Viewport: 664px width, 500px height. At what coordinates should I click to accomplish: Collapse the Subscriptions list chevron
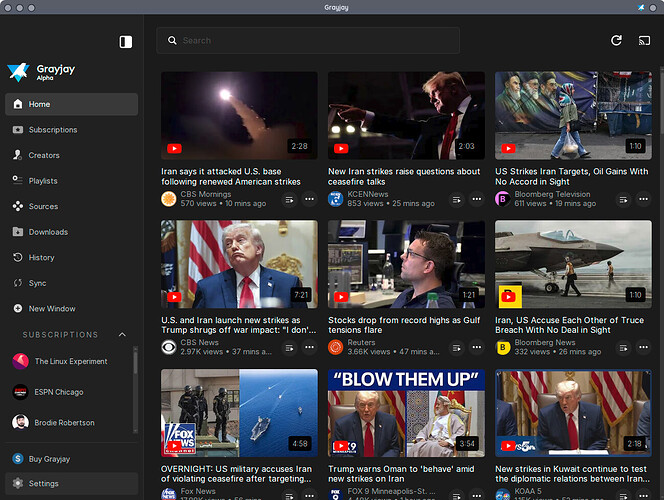pyautogui.click(x=122, y=334)
